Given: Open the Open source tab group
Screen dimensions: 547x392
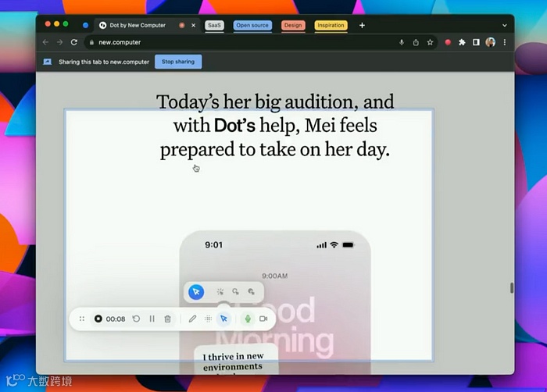Looking at the screenshot, I should coord(252,25).
